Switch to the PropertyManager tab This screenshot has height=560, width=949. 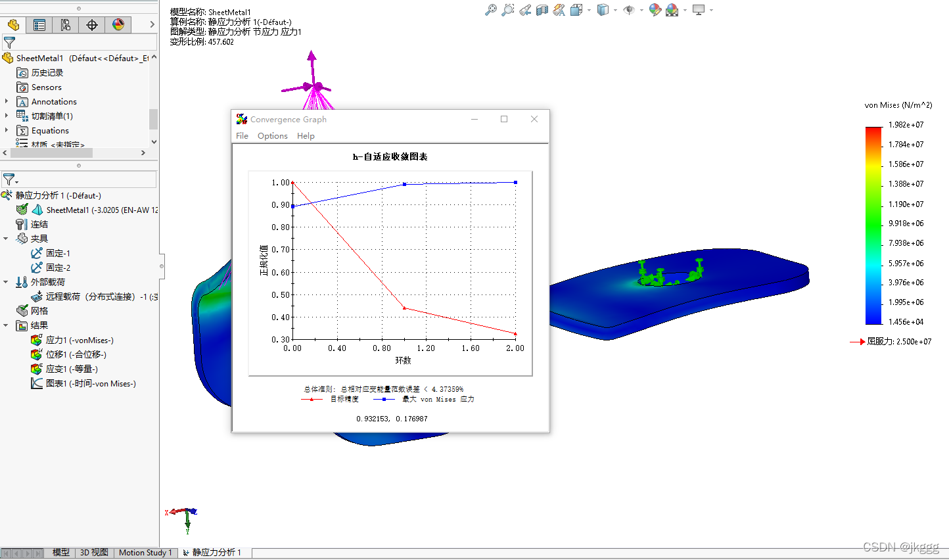(x=39, y=25)
